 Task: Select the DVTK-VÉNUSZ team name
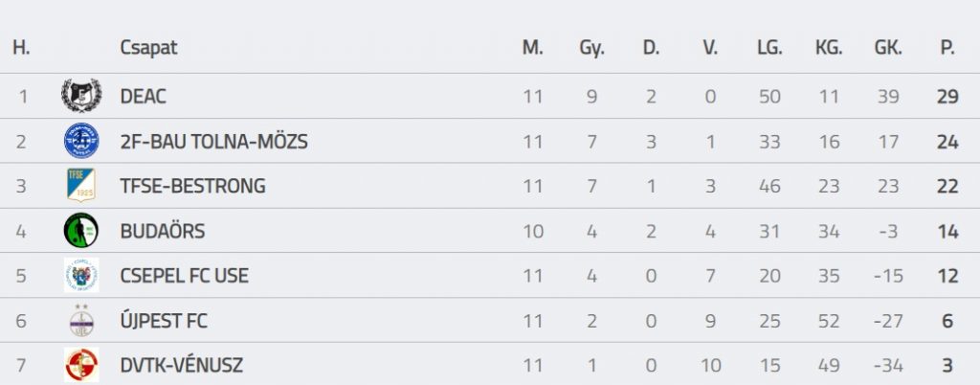(182, 366)
